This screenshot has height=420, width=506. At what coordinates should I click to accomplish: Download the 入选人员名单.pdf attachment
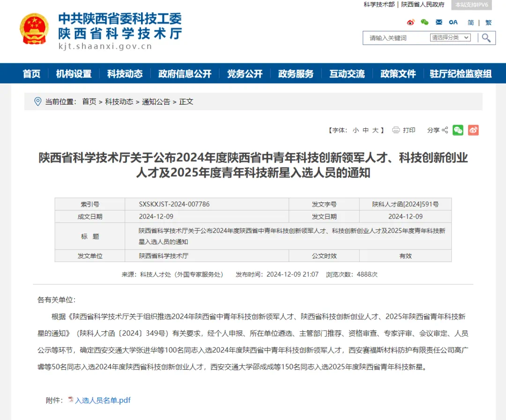102,400
